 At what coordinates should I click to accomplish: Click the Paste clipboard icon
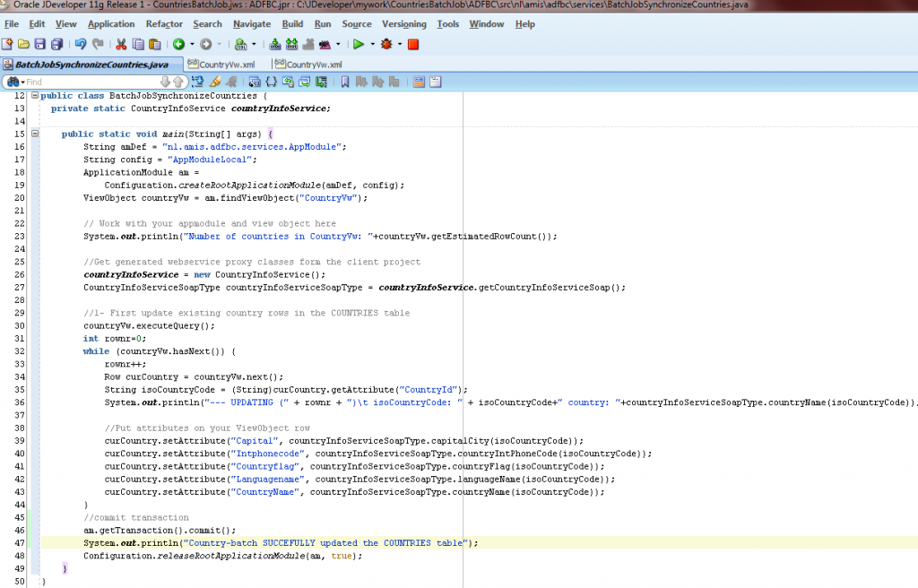(155, 44)
